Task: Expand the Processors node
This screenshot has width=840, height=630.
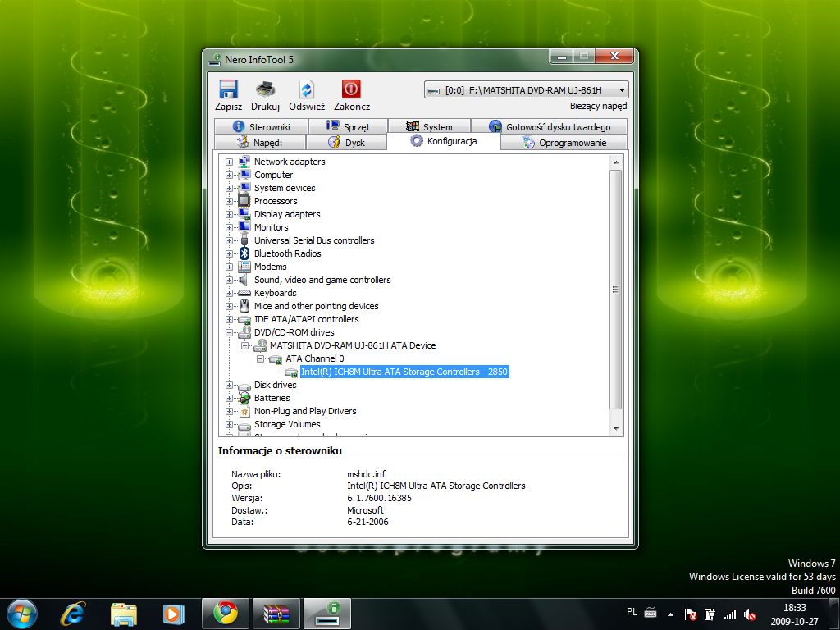Action: (x=230, y=201)
